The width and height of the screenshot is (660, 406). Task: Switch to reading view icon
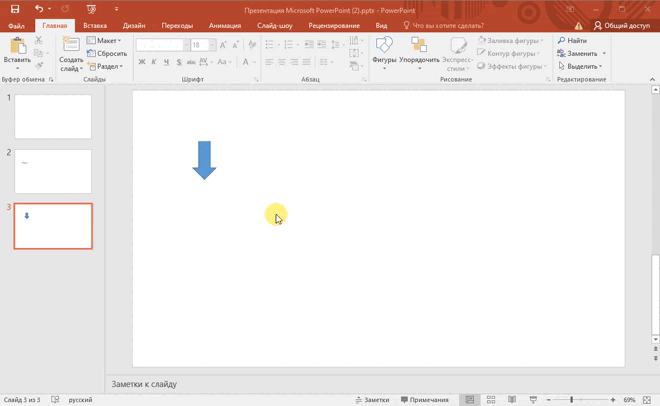pyautogui.click(x=512, y=400)
